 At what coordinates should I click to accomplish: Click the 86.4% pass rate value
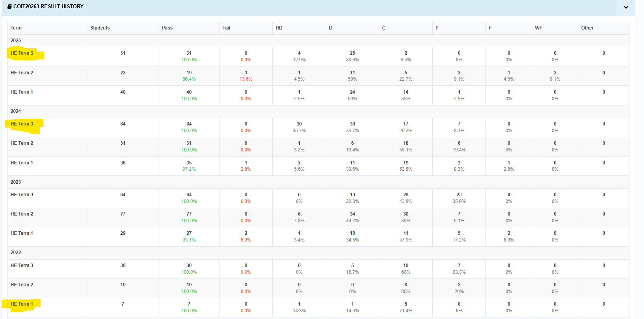(189, 79)
